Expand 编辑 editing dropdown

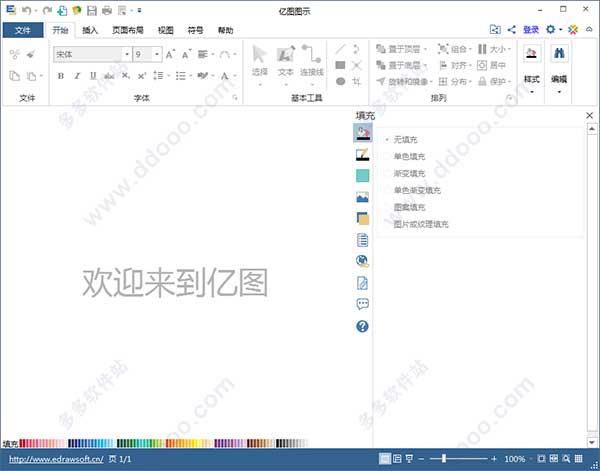(x=559, y=92)
